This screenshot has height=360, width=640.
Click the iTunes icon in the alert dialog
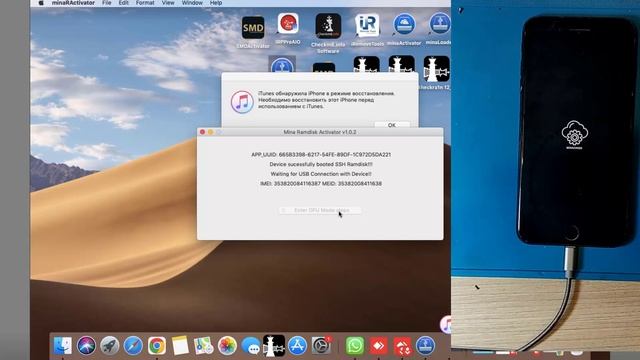242,102
